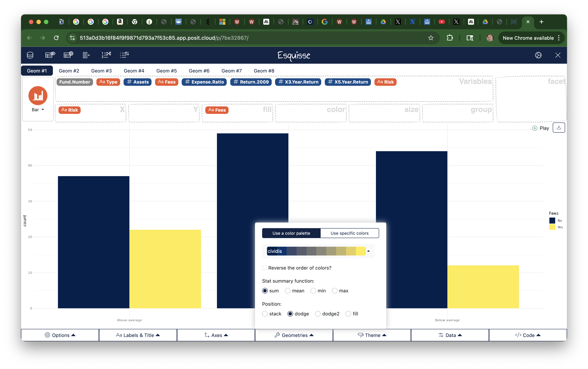The height and width of the screenshot is (369, 588).
Task: Click the X3.Year.Return variable badge
Action: [298, 82]
